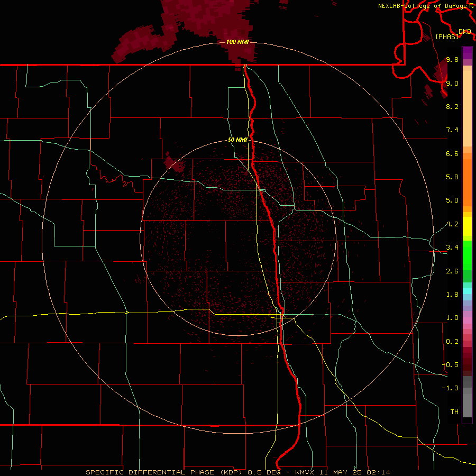476x476 pixels.
Task: Click the 5.0 scale value
Action: (452, 200)
